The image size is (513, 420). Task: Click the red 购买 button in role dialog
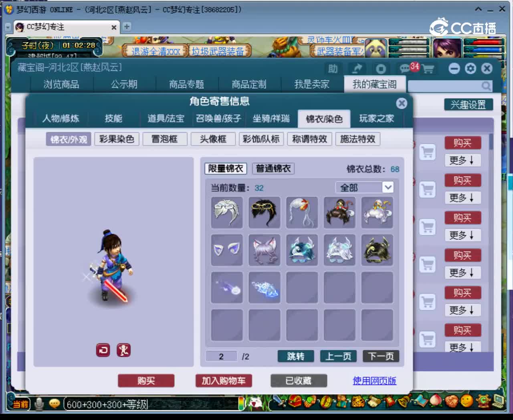(146, 381)
